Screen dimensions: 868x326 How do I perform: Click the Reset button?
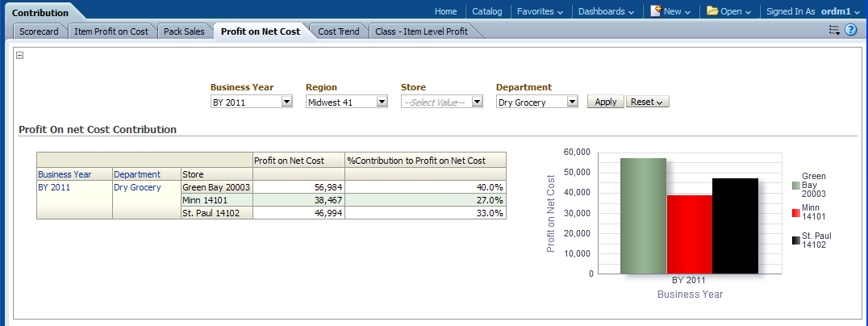click(647, 102)
